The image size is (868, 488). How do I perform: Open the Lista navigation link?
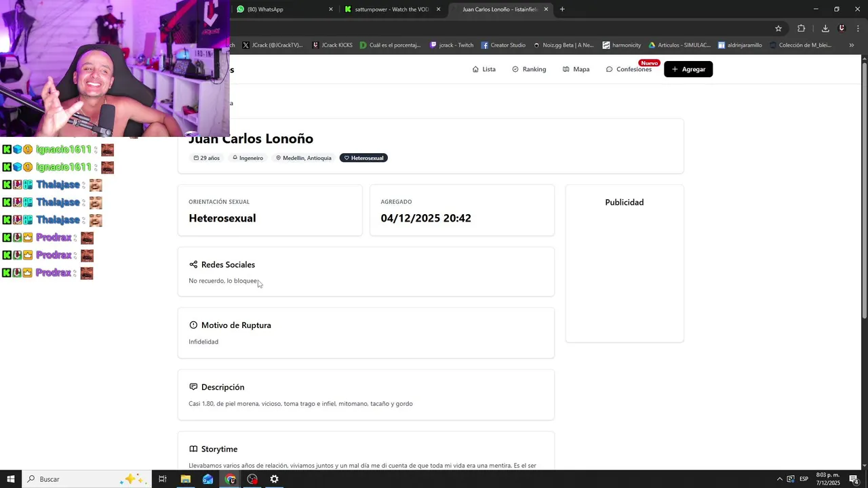[x=484, y=69]
